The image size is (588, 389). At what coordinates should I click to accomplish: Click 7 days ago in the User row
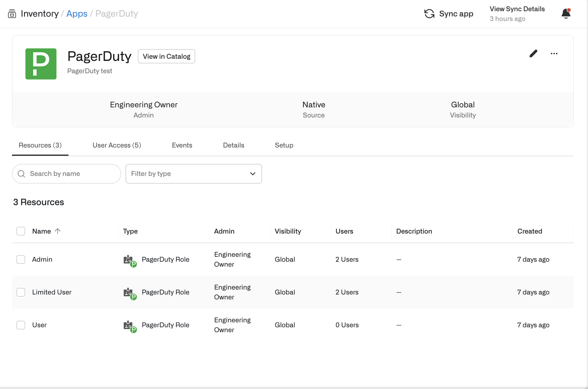(x=533, y=325)
